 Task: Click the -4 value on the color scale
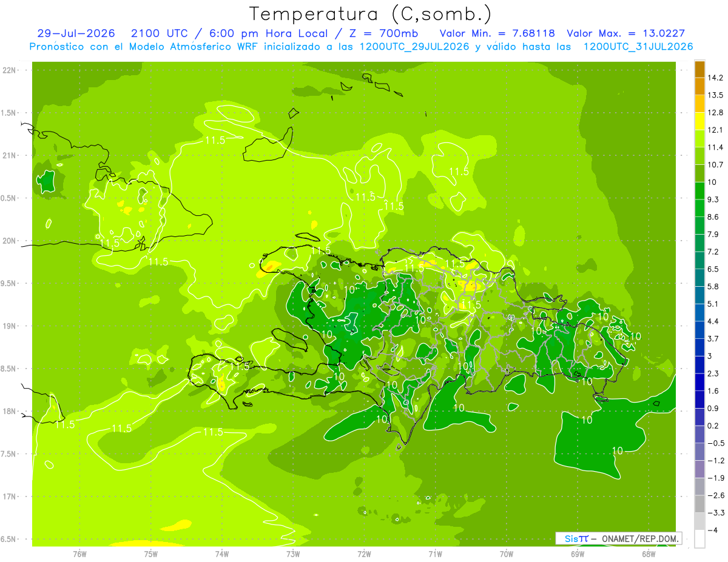click(712, 530)
